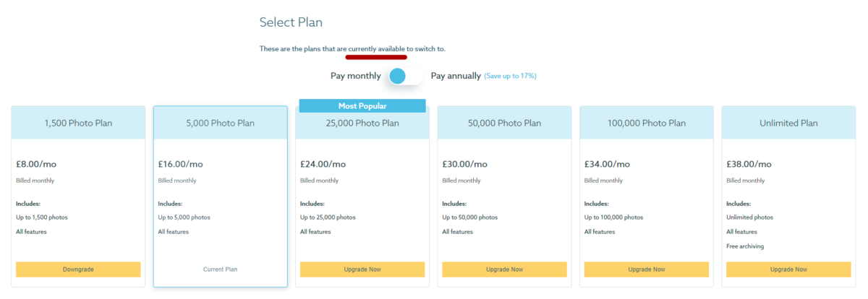Select the Pay monthly label
Image resolution: width=868 pixels, height=299 pixels.
(355, 76)
